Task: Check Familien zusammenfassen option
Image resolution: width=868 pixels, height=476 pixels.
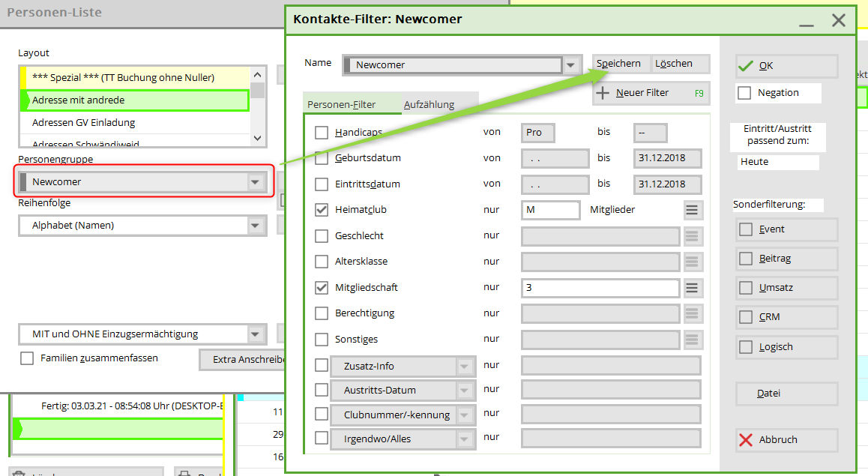Action: coord(27,358)
